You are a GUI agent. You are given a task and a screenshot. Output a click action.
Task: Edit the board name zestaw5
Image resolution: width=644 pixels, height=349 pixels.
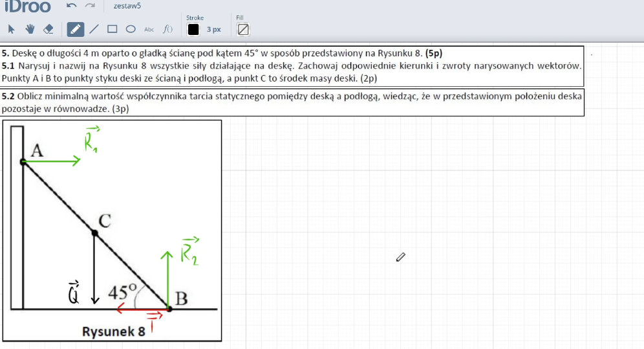(127, 6)
